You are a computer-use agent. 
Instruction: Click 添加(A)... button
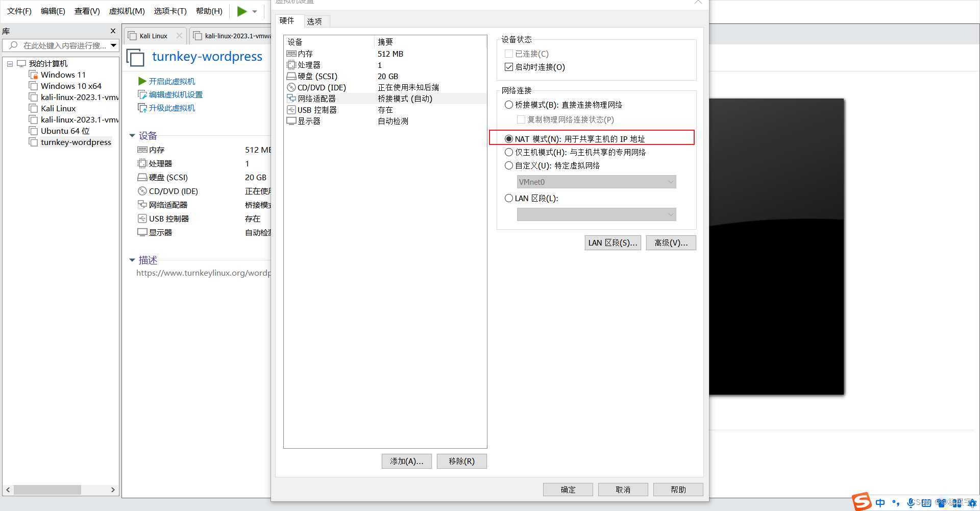(406, 461)
